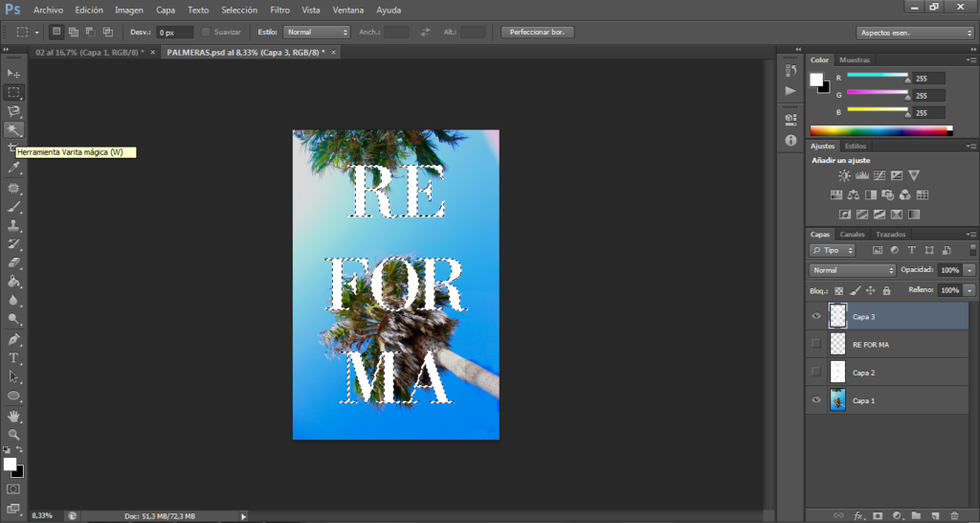Select the Brush tool
The image size is (980, 523).
coord(13,207)
